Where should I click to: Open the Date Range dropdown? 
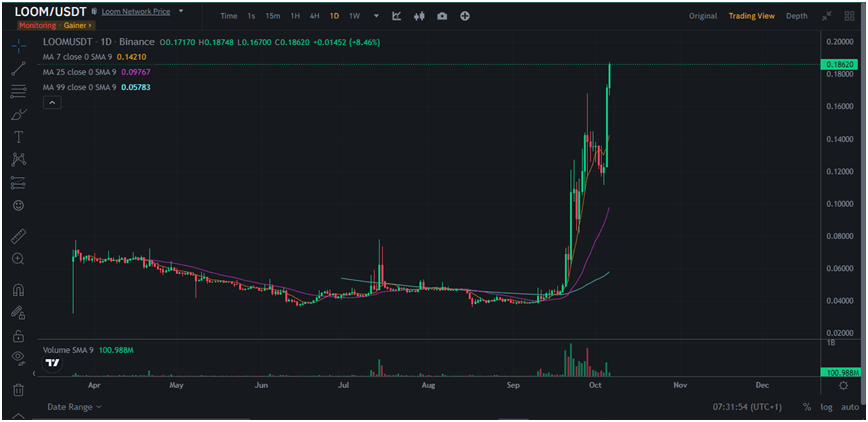click(75, 406)
